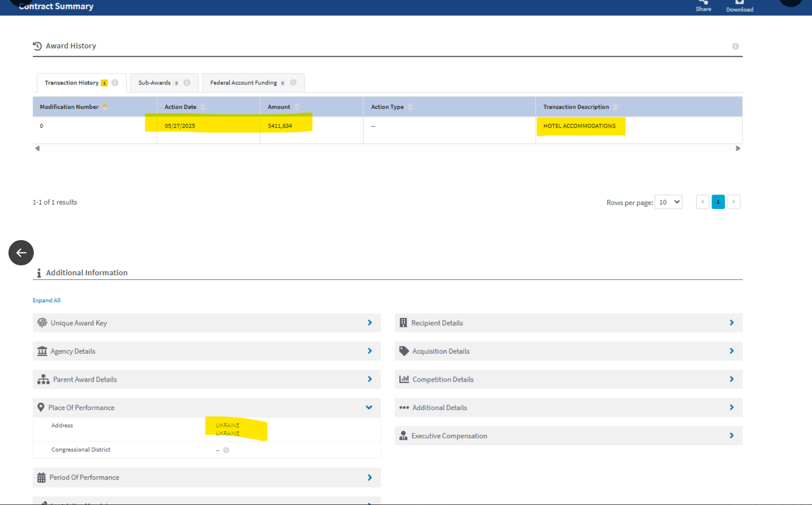The image size is (812, 505).
Task: Sort table by Action Date arrows
Action: (203, 107)
